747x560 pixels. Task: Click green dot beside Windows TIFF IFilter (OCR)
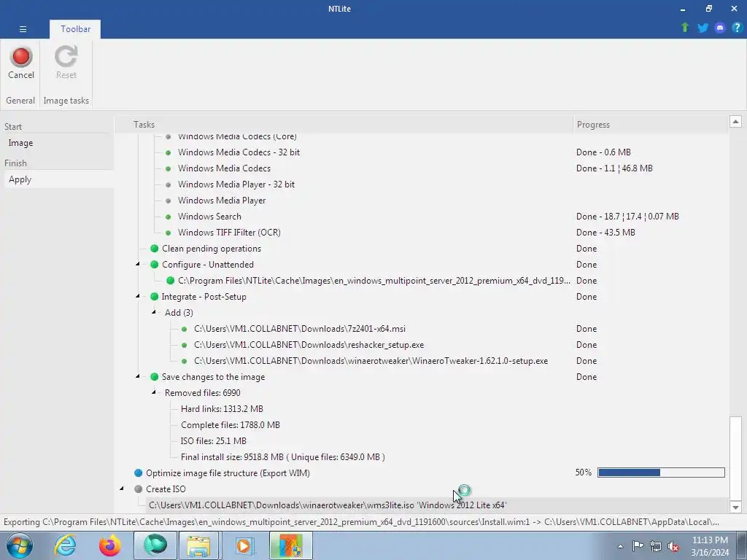(x=169, y=233)
